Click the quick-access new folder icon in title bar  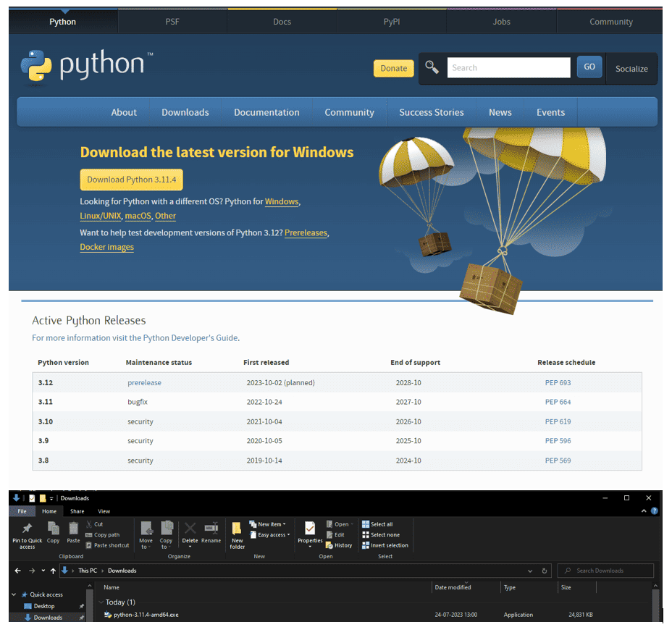click(43, 498)
